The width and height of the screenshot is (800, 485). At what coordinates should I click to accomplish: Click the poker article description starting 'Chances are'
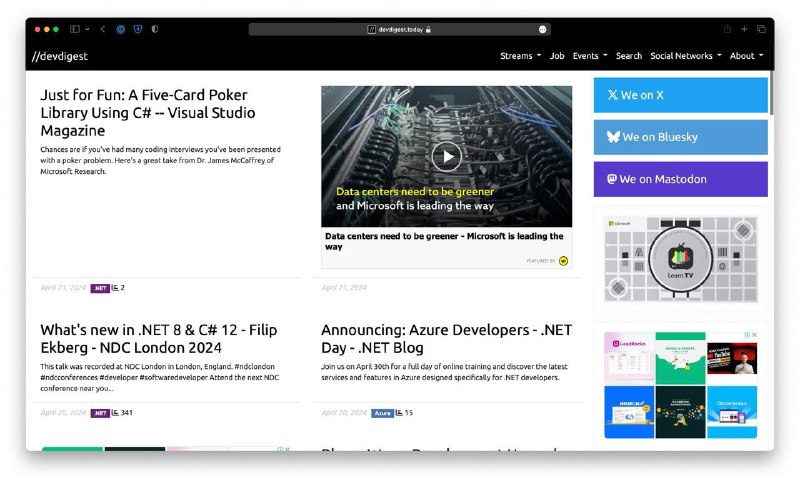coord(161,160)
